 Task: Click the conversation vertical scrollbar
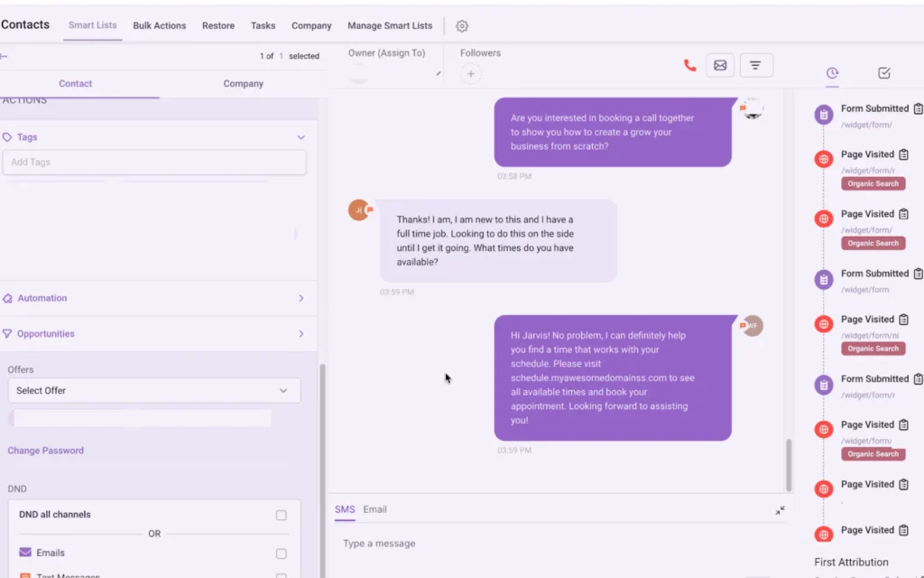click(x=789, y=465)
